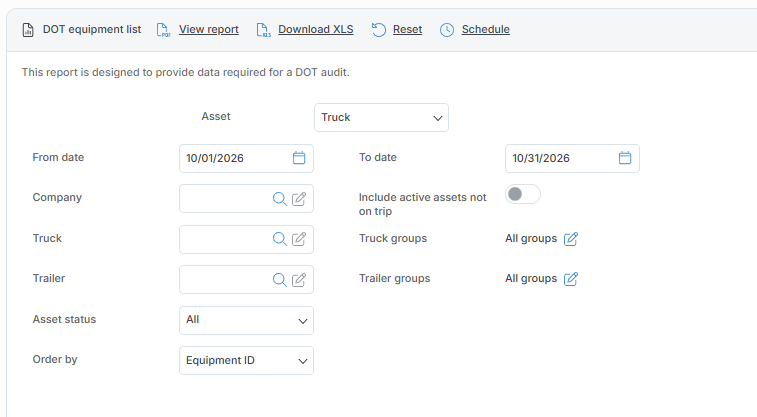Click All groups text beside Trailer groups

click(531, 278)
